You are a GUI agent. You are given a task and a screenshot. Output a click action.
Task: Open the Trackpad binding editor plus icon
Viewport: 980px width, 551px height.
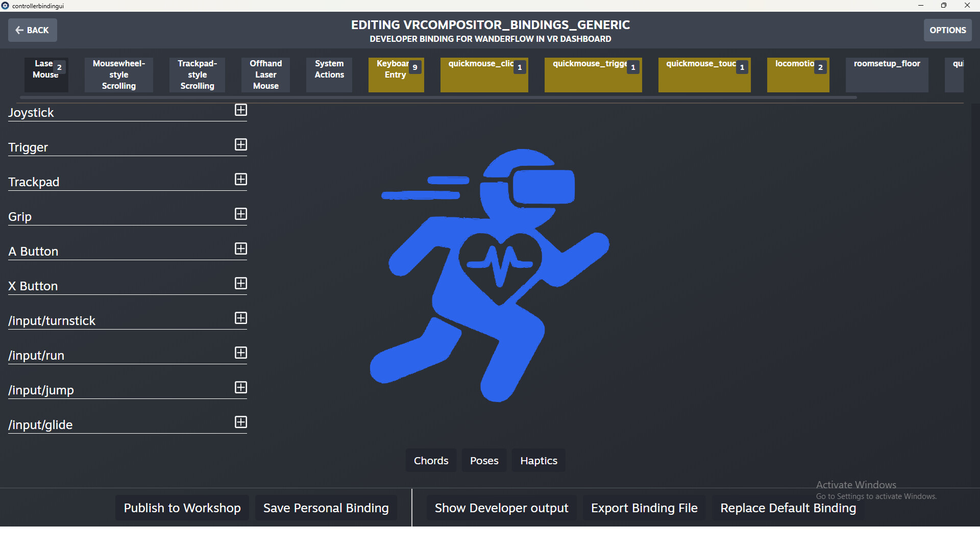[240, 180]
